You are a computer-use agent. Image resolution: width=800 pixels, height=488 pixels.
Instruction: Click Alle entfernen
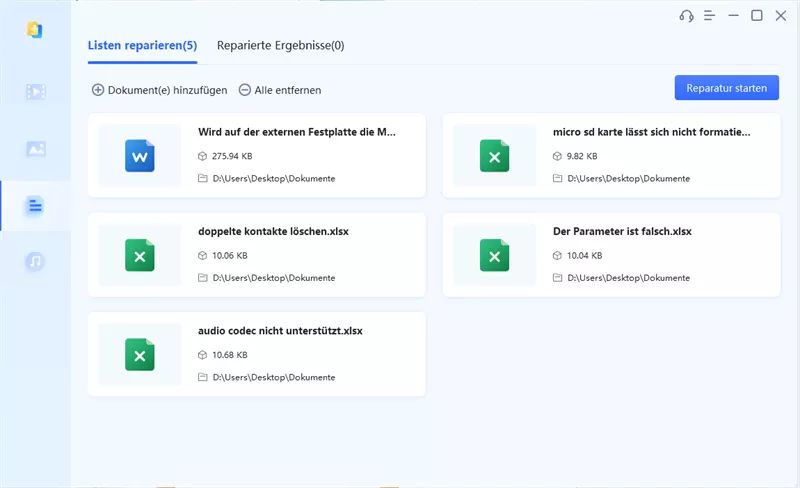[x=280, y=90]
